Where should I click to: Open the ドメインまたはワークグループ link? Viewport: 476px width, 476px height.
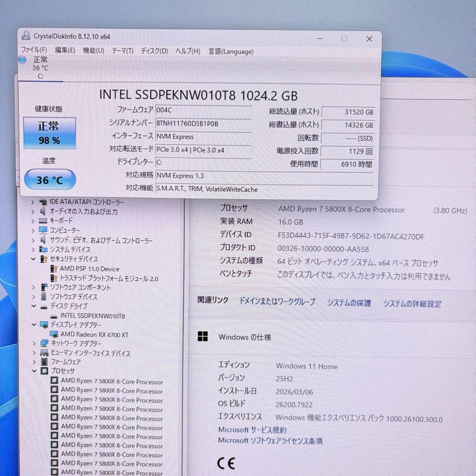pyautogui.click(x=277, y=301)
